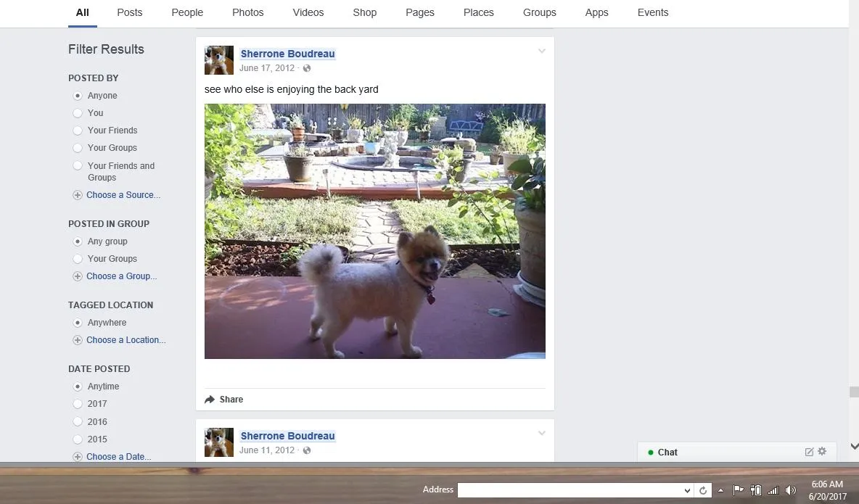Open the Apps tab
Viewport: 859px width, 504px height.
coord(596,12)
